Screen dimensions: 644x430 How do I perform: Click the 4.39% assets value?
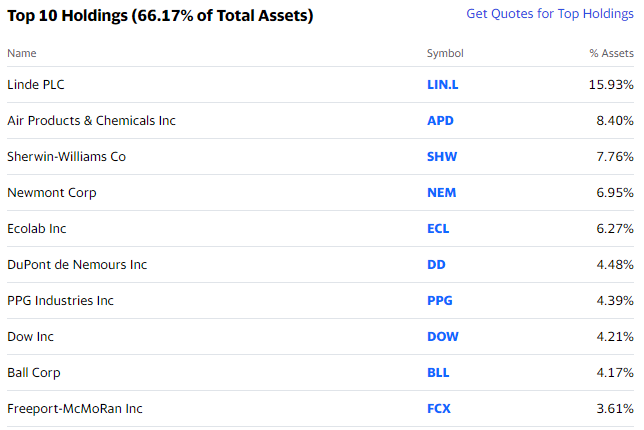tap(615, 301)
